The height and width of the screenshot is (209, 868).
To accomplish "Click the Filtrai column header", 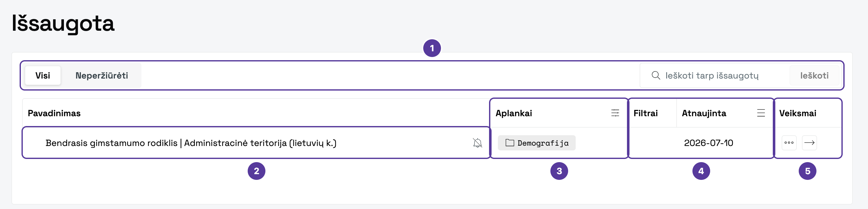I will 645,113.
